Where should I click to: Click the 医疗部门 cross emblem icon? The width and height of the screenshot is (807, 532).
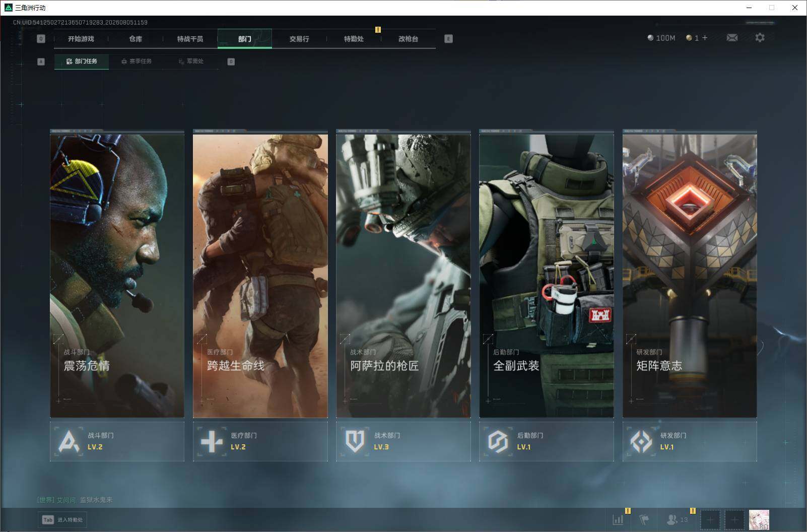[212, 441]
